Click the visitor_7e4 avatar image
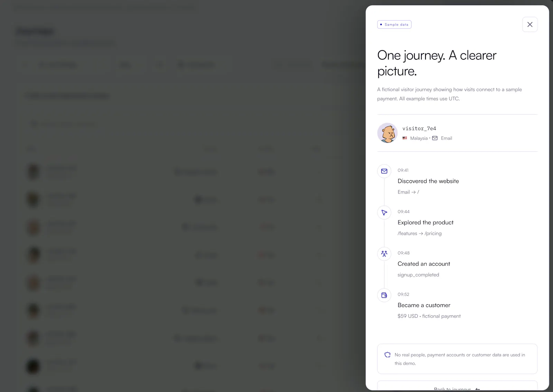The image size is (553, 392). (x=387, y=133)
